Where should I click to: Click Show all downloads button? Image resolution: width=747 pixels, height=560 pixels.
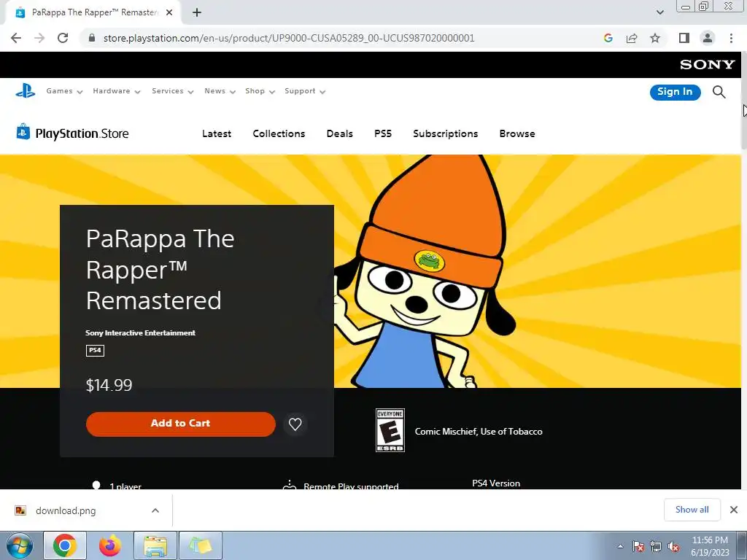pos(692,510)
